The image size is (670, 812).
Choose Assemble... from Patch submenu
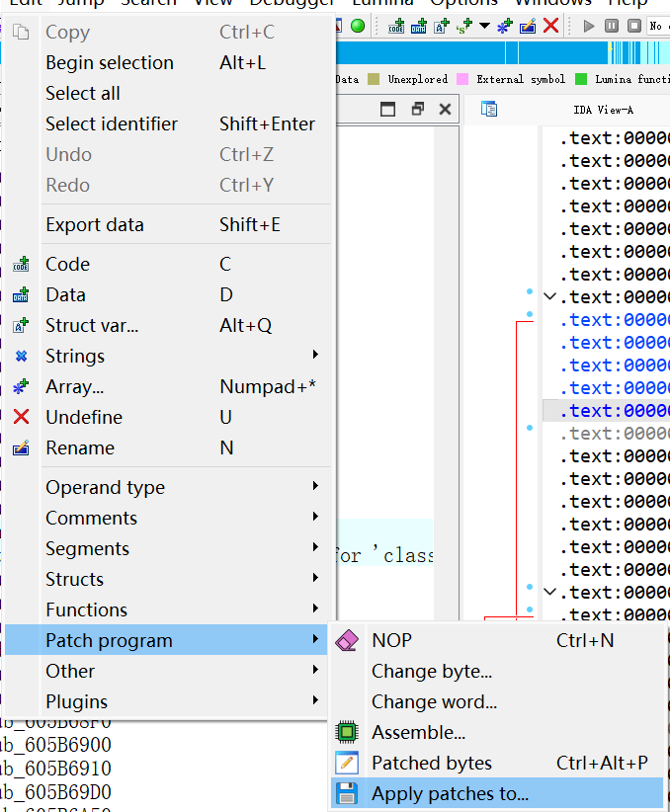pos(497,732)
